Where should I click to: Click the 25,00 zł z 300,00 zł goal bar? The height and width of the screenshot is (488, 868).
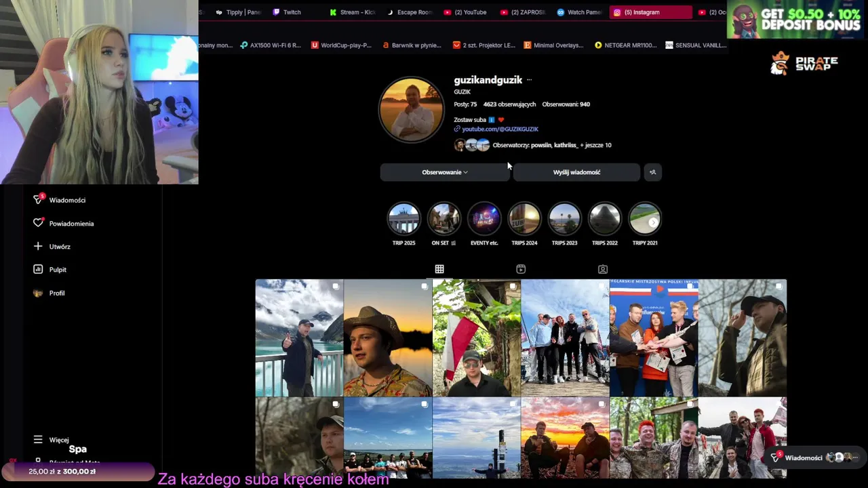pos(78,471)
